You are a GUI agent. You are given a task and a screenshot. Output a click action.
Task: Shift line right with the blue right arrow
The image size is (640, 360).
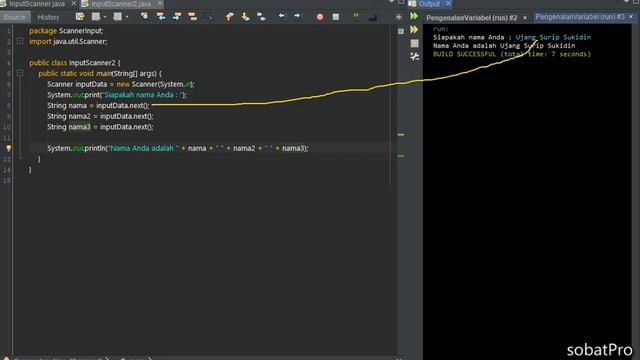pyautogui.click(x=297, y=16)
